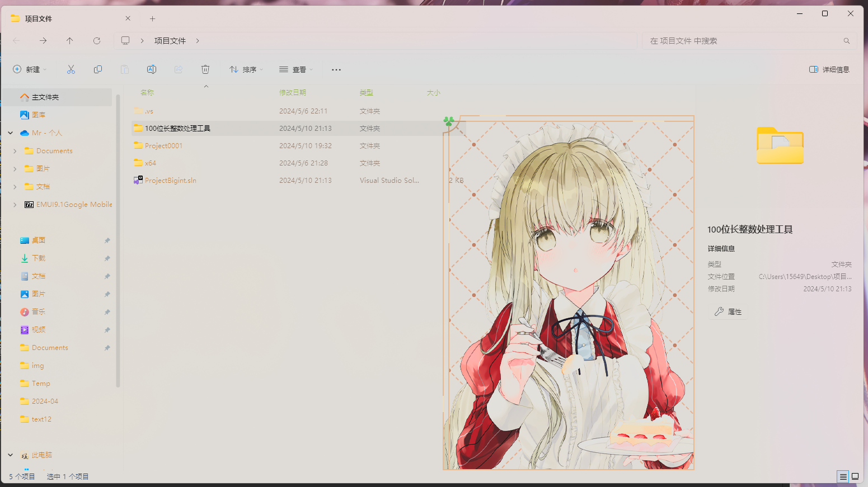
Task: Minimize the File Explorer window
Action: tap(800, 13)
